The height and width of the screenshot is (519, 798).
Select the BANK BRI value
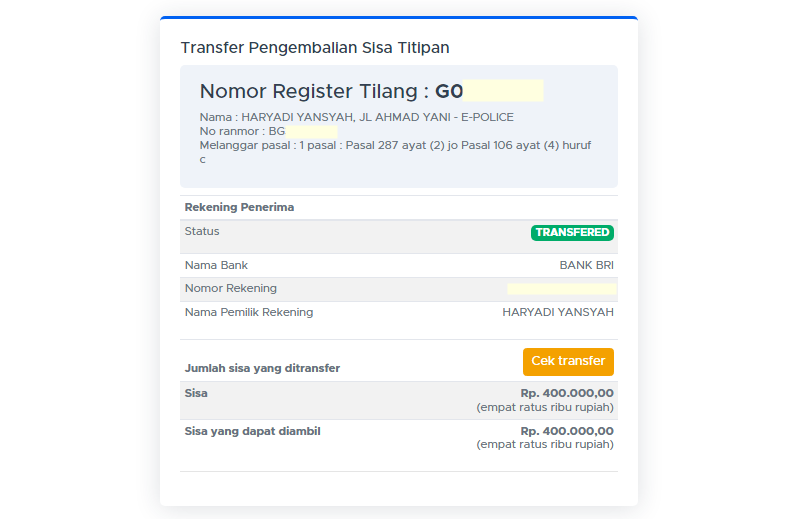click(586, 265)
